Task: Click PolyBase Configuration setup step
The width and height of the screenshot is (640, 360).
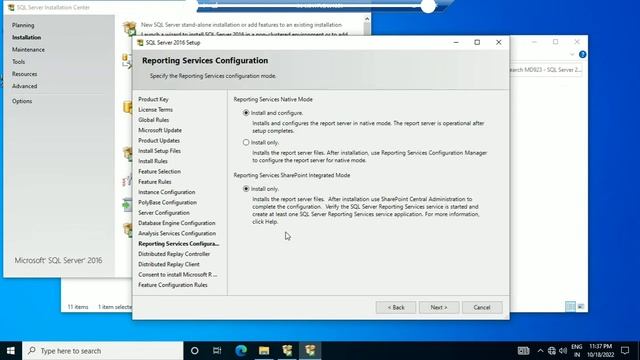Action: point(167,202)
